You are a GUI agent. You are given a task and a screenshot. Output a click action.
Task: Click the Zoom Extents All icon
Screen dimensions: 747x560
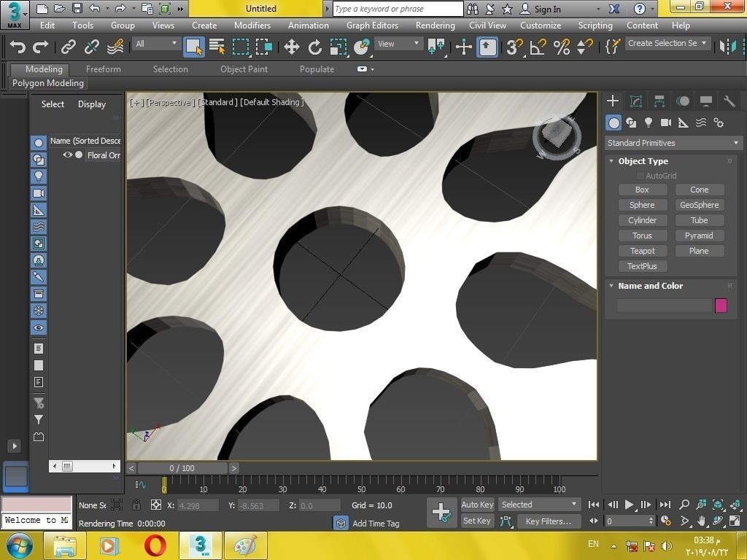719,505
